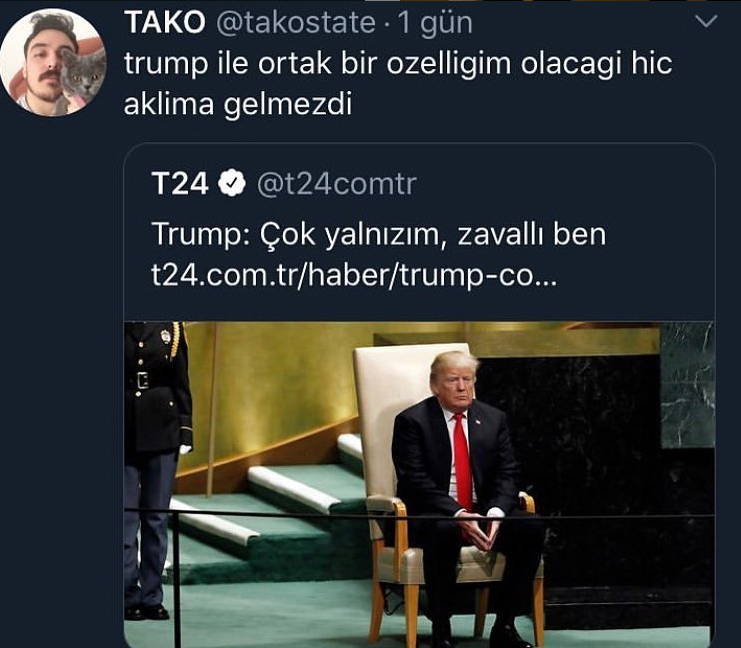Click TAKO's profile avatar with cat
Image resolution: width=741 pixels, height=648 pixels.
(x=53, y=62)
